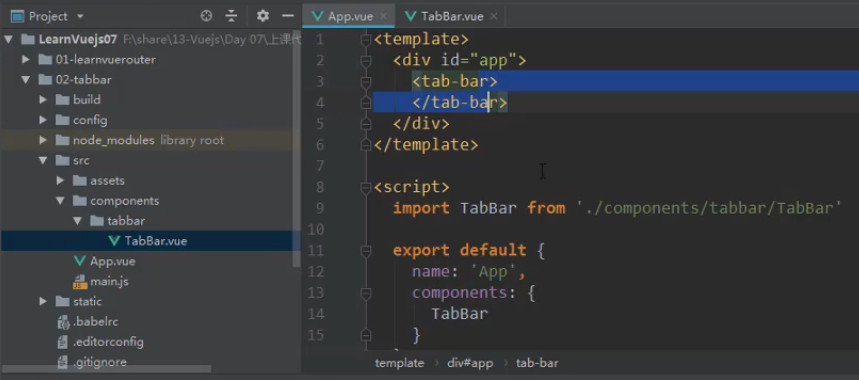859x380 pixels.
Task: Click the components folder icon
Action: pos(80,201)
